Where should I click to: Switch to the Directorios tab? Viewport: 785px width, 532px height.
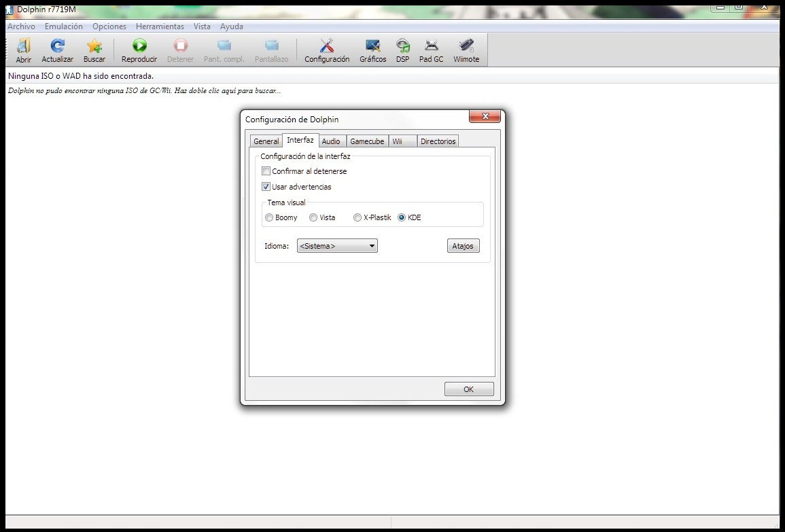[438, 141]
